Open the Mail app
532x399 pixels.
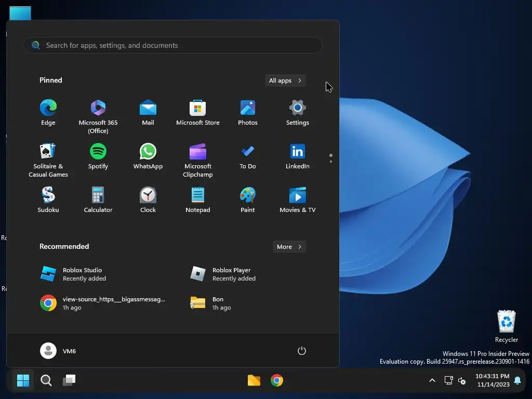tap(148, 113)
